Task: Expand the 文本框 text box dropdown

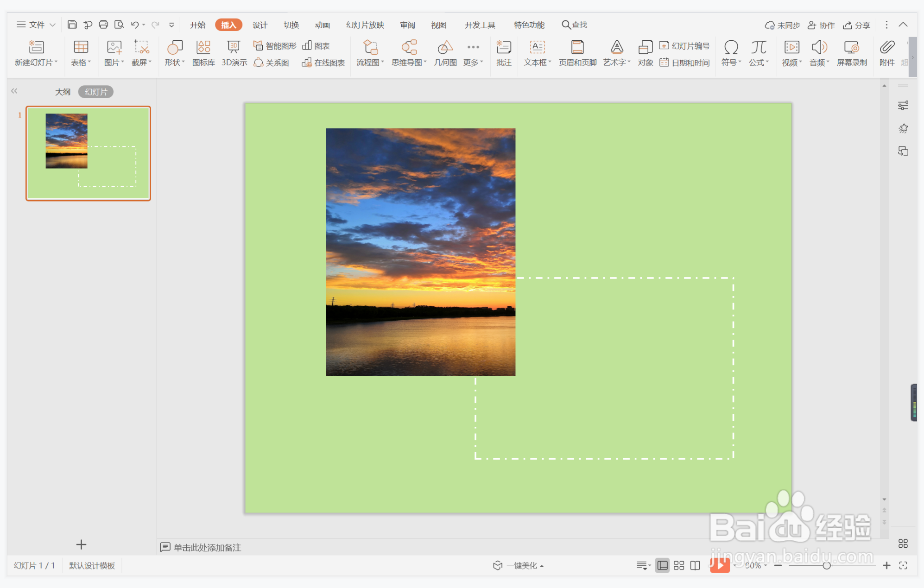Action: point(538,63)
